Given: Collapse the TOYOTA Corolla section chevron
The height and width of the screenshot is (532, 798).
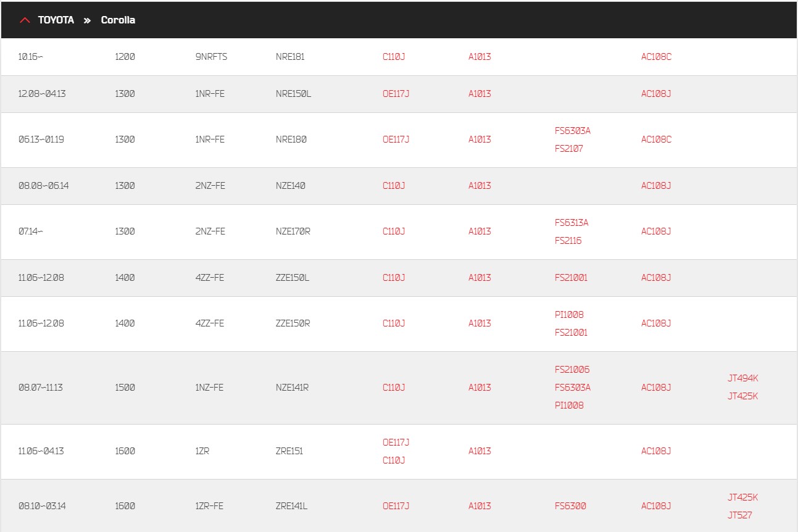Looking at the screenshot, I should point(25,20).
